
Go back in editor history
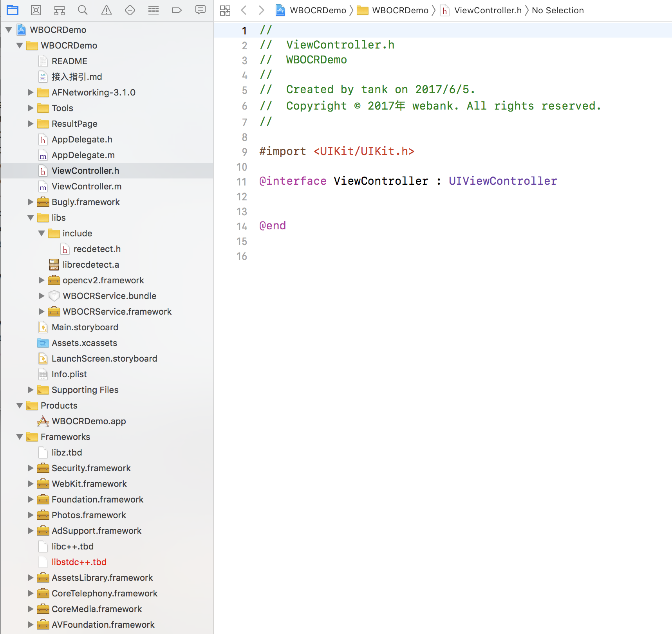point(244,10)
